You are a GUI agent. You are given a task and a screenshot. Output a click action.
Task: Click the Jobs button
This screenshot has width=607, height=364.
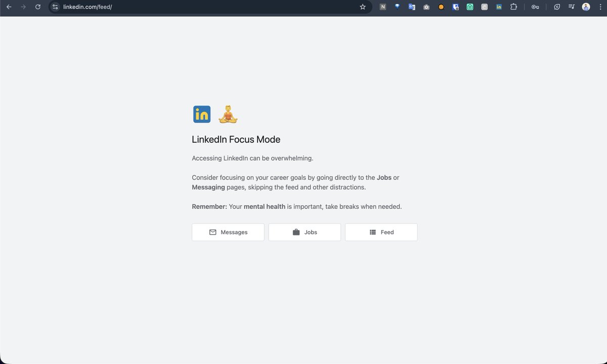pyautogui.click(x=305, y=232)
